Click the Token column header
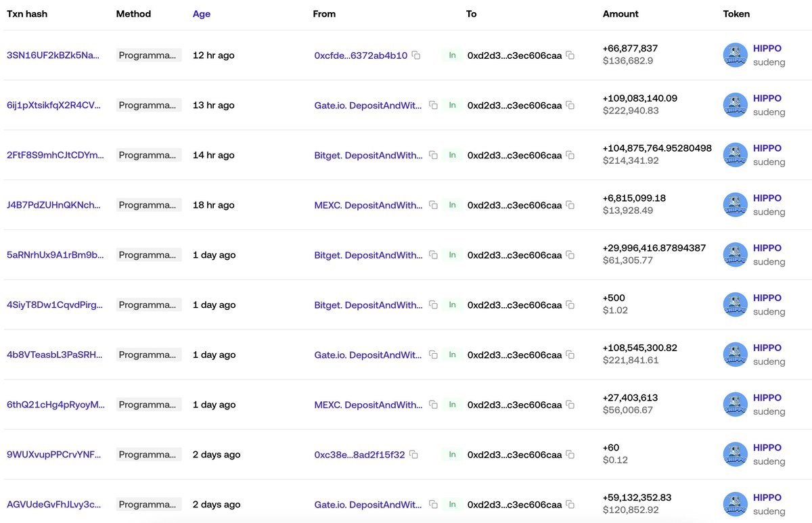Image resolution: width=812 pixels, height=523 pixels. 736,14
